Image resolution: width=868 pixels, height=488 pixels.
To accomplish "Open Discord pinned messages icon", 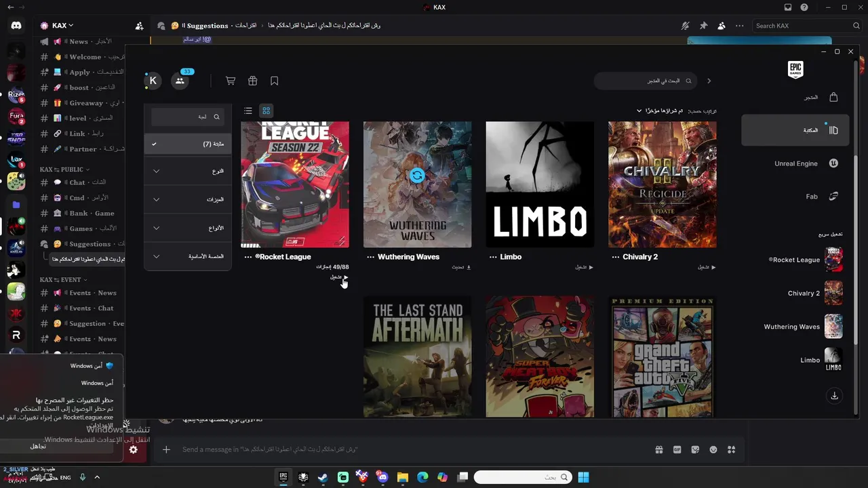I will (x=703, y=26).
